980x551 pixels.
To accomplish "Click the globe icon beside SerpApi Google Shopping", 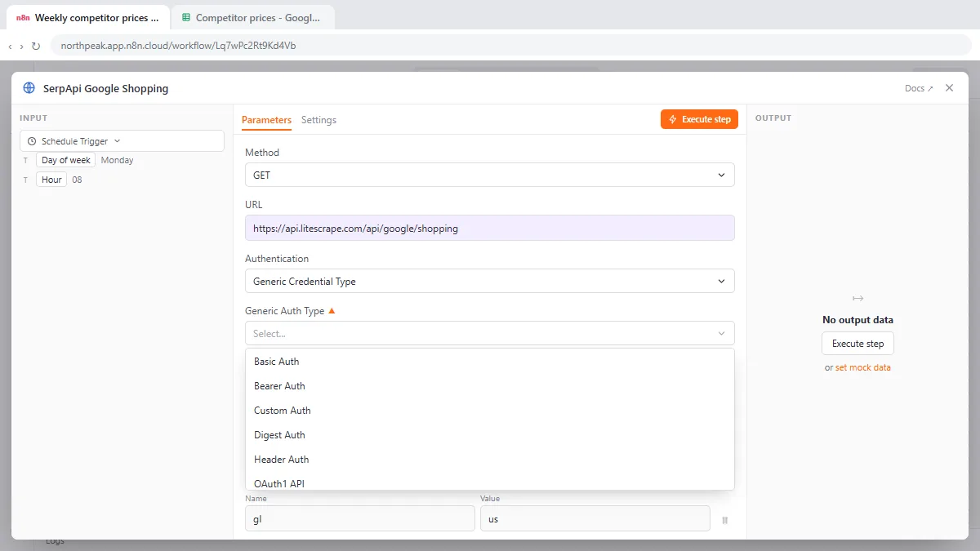I will coord(29,88).
